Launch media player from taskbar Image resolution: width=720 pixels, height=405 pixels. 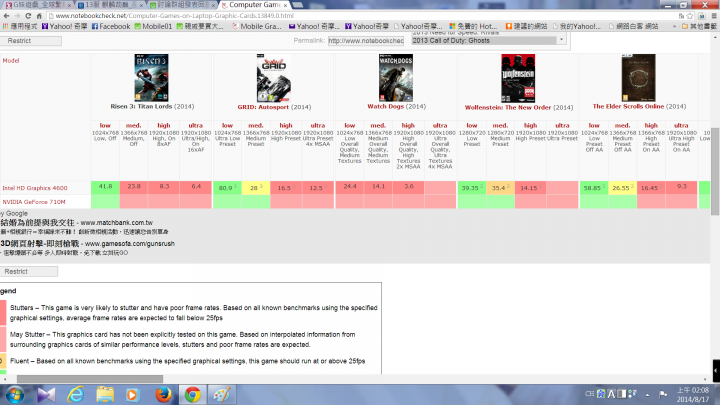[x=132, y=395]
